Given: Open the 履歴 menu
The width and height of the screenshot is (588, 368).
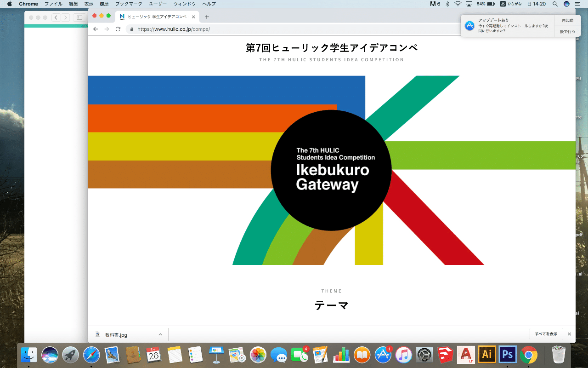Looking at the screenshot, I should (104, 4).
